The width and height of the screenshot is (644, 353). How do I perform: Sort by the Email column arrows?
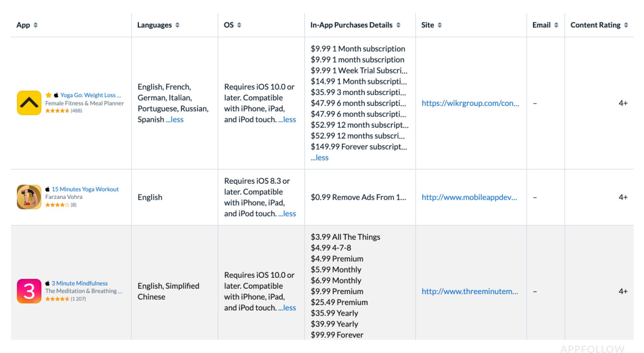pyautogui.click(x=556, y=25)
